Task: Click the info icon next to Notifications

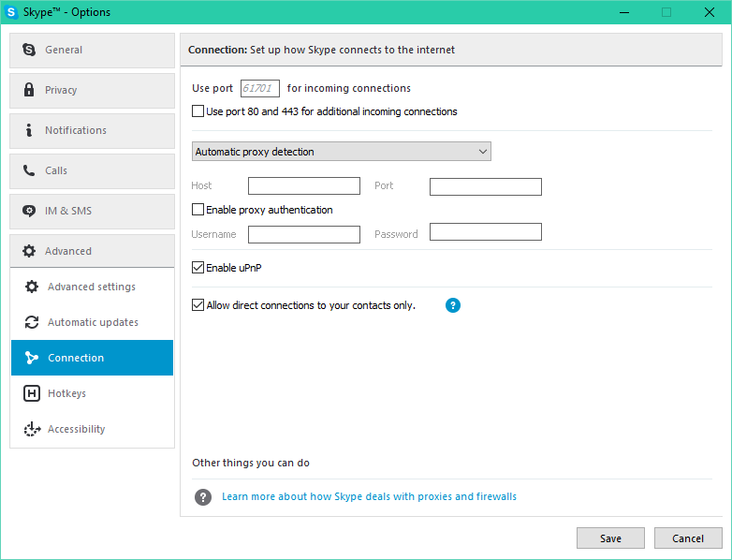Action: click(x=29, y=130)
